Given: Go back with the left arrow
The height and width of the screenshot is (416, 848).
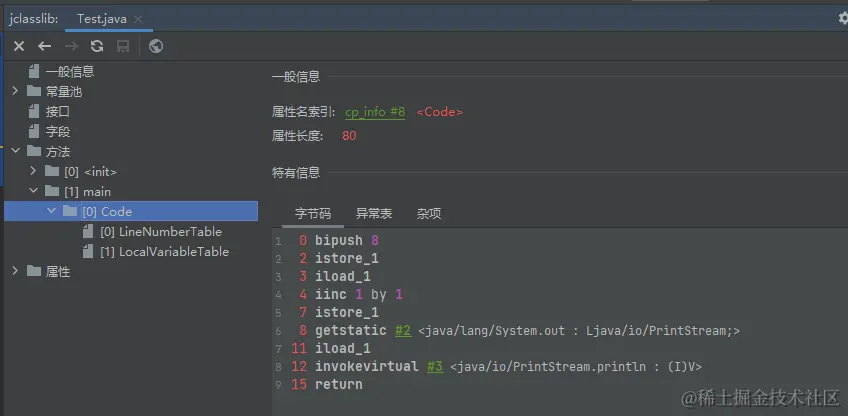Looking at the screenshot, I should pos(44,47).
